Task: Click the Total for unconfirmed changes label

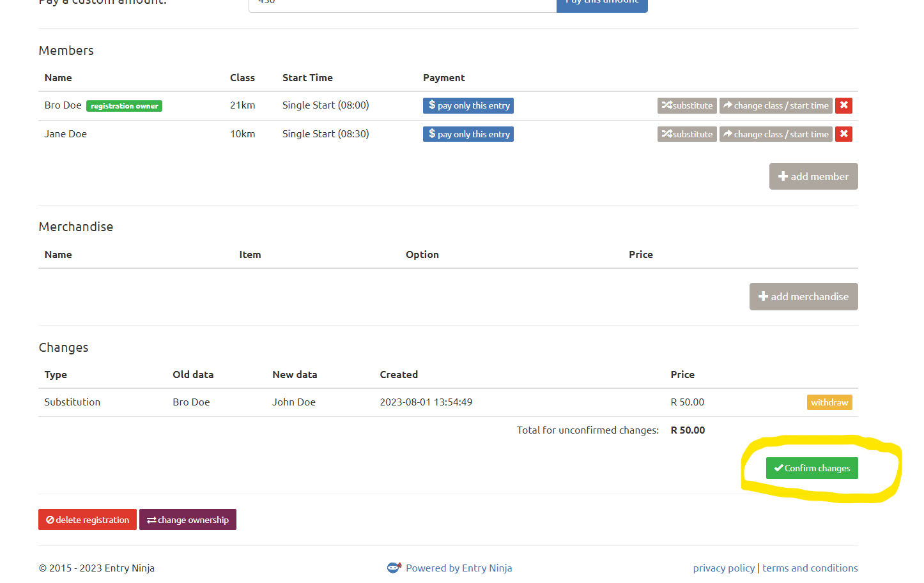Action: pos(588,430)
